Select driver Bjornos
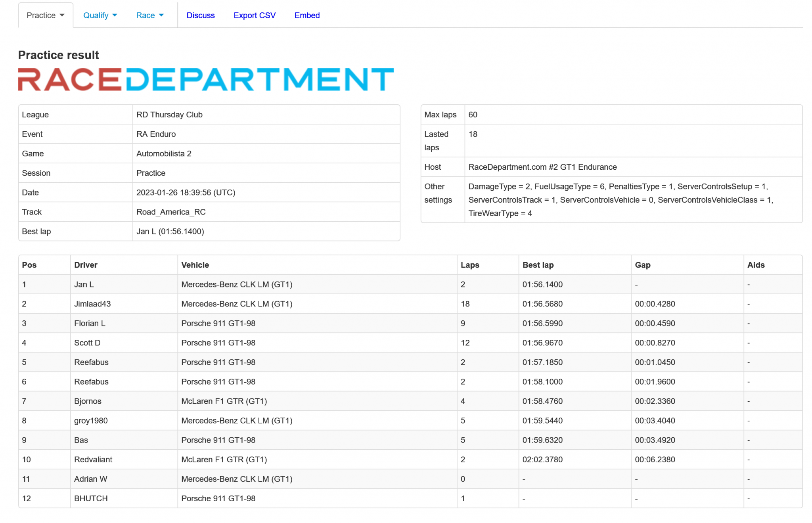The height and width of the screenshot is (523, 812). 88,401
